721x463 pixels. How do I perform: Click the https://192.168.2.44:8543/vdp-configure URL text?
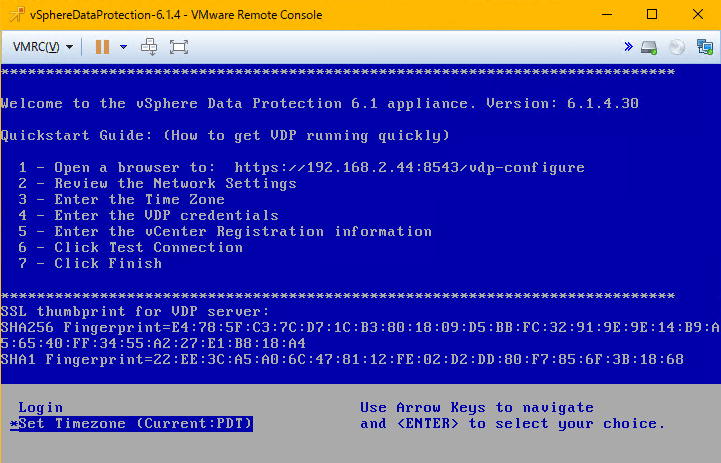[409, 167]
